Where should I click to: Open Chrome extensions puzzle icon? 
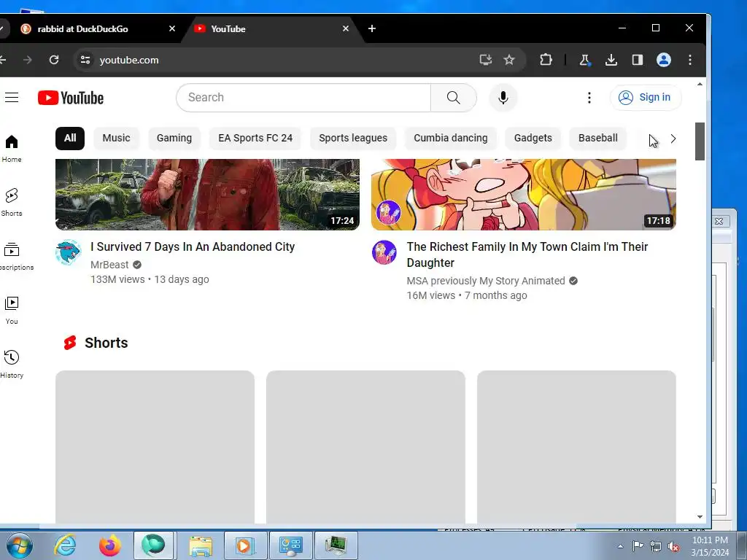click(x=546, y=60)
